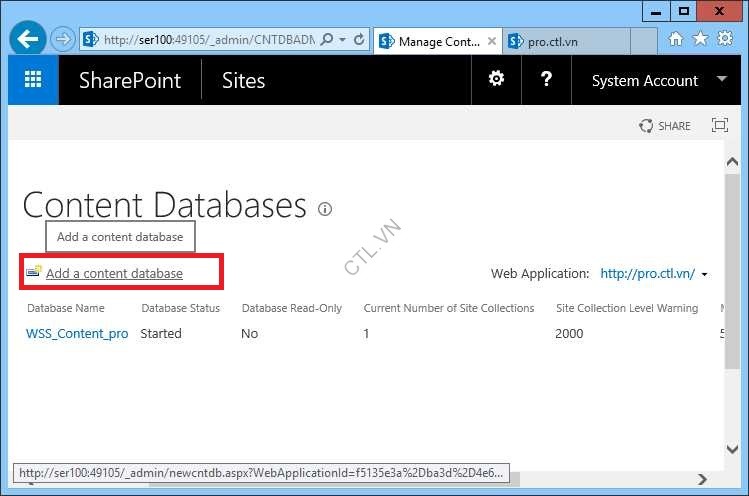Open the address bar autocomplete dropdown arrow
This screenshot has width=749, height=496.
(342, 40)
